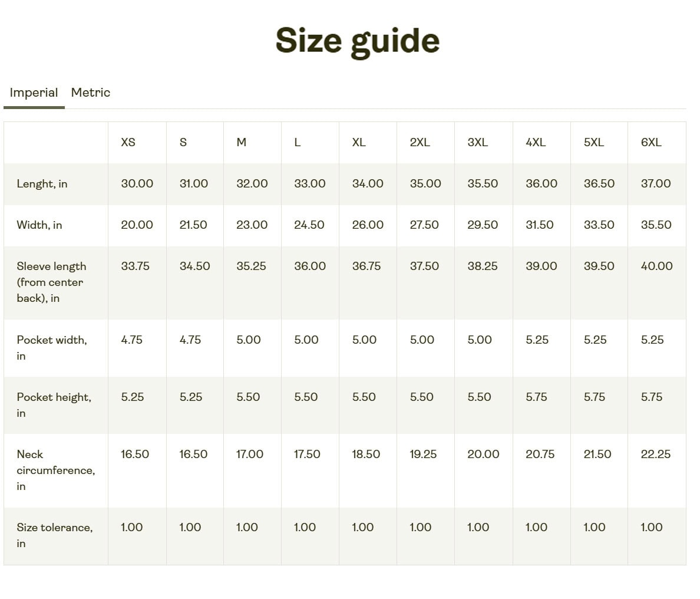Image resolution: width=700 pixels, height=599 pixels.
Task: Click the XS column header
Action: tap(128, 142)
